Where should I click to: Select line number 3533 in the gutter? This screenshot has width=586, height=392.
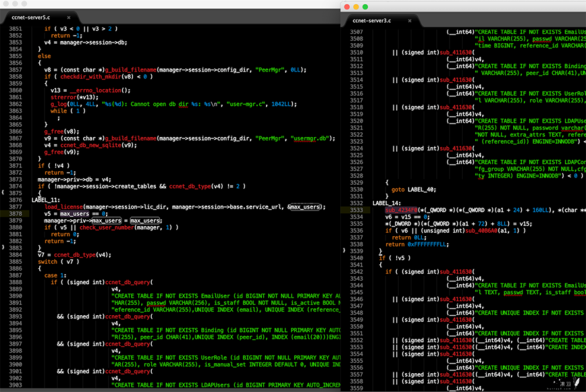356,210
